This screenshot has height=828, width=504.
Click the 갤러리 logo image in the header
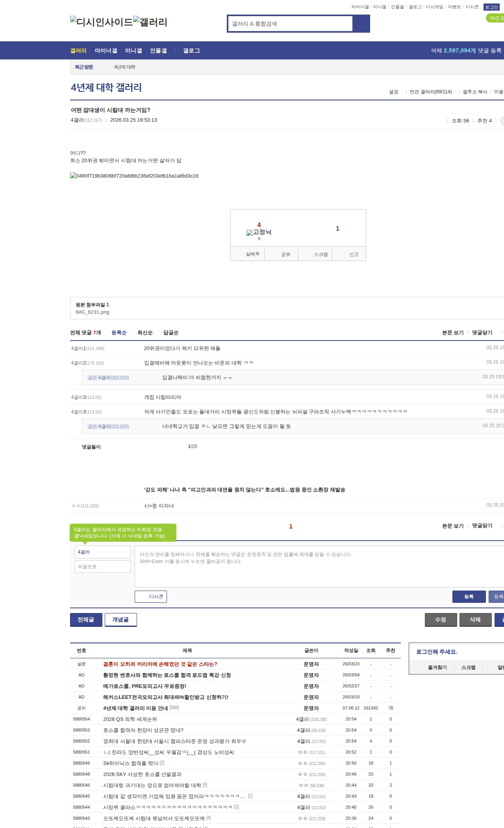(150, 22)
